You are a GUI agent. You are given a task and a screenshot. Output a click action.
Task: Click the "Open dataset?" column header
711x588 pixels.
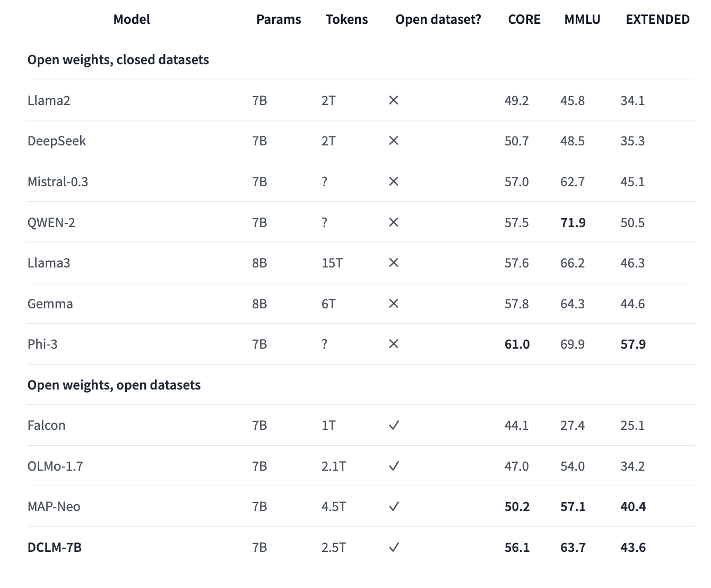[438, 20]
